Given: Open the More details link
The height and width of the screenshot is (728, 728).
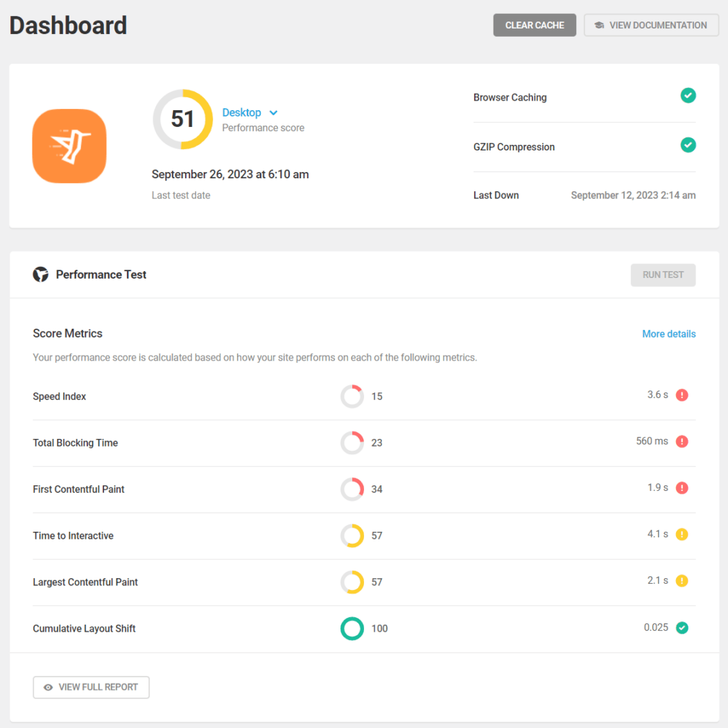Looking at the screenshot, I should [x=668, y=333].
